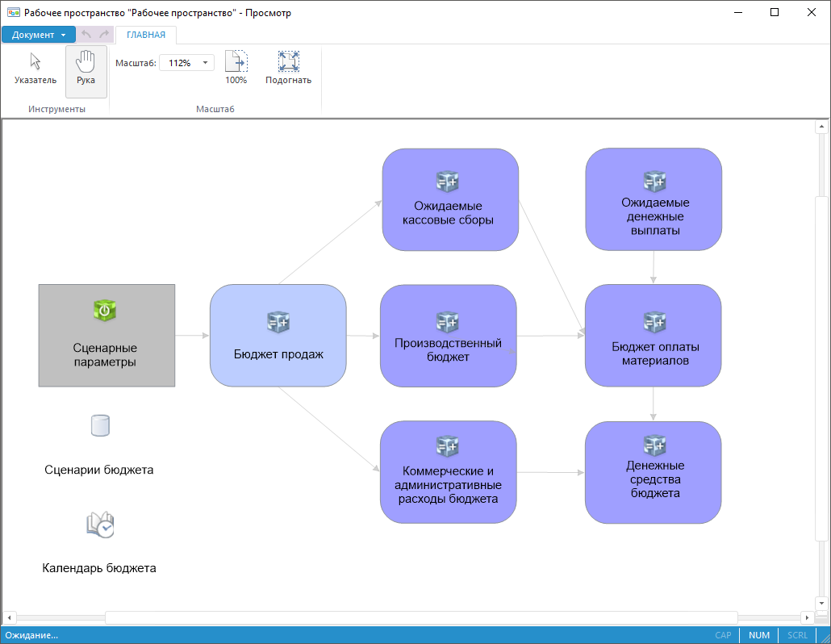Click the cube icon in Коммерческие и административные расходы
This screenshot has height=644, width=831.
click(x=447, y=445)
